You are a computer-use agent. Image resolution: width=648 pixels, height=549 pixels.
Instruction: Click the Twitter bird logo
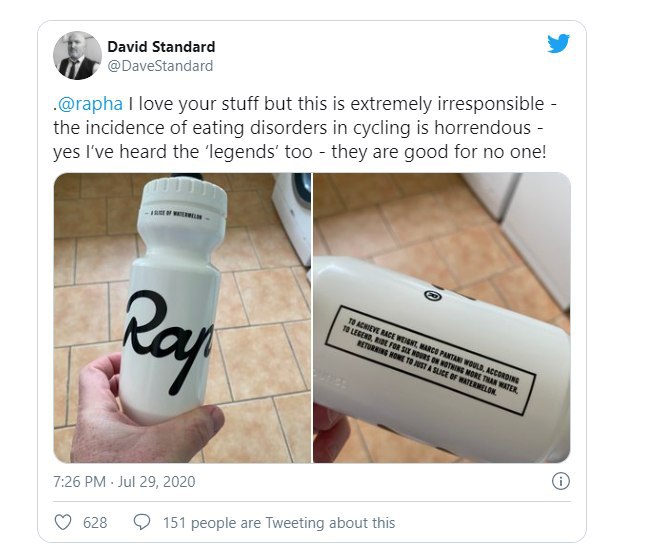558,43
